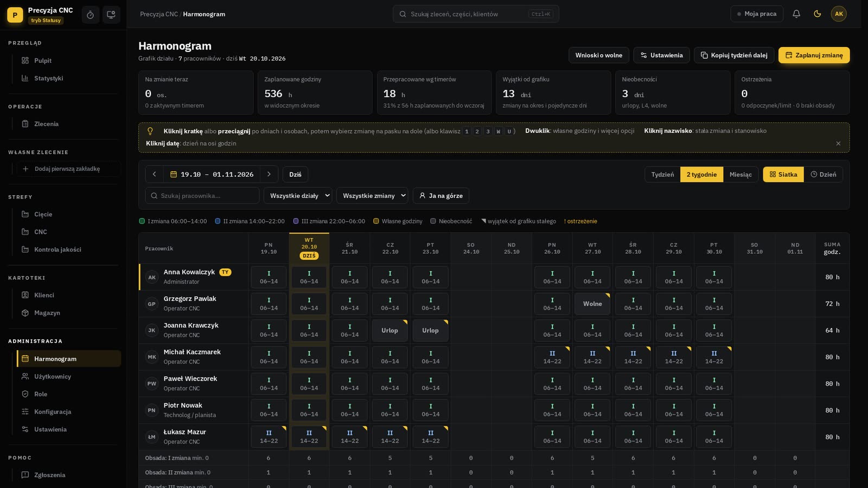
Task: Select the 2 tygodnie tab
Action: click(x=701, y=175)
